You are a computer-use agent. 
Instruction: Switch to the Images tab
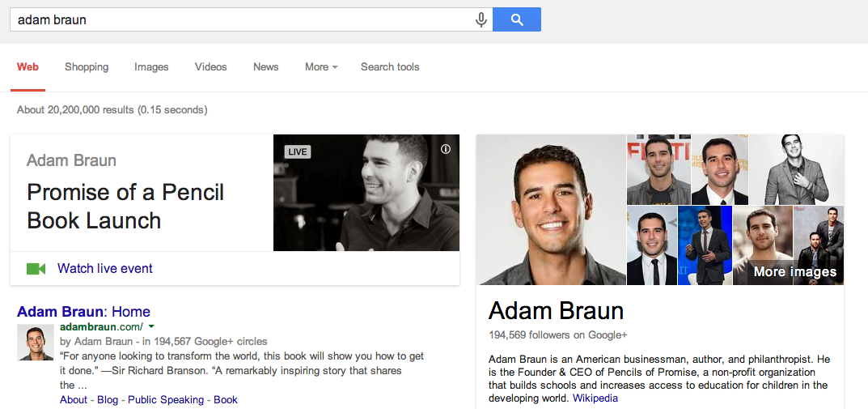tap(151, 67)
